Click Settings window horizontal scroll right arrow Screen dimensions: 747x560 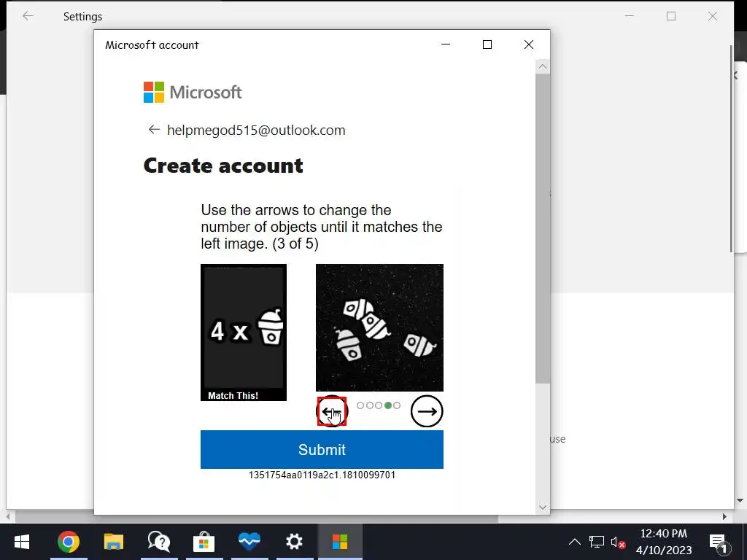click(724, 517)
